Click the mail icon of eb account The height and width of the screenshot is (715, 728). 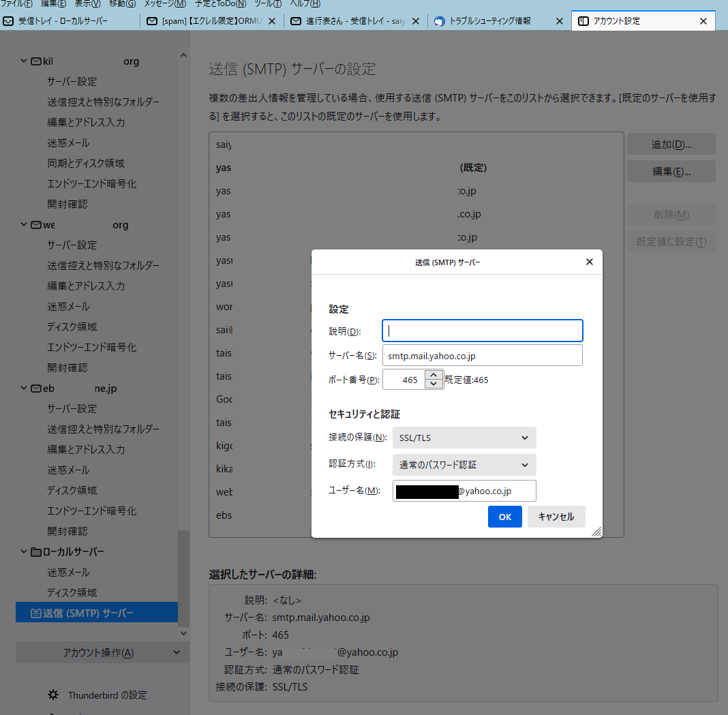pos(36,388)
